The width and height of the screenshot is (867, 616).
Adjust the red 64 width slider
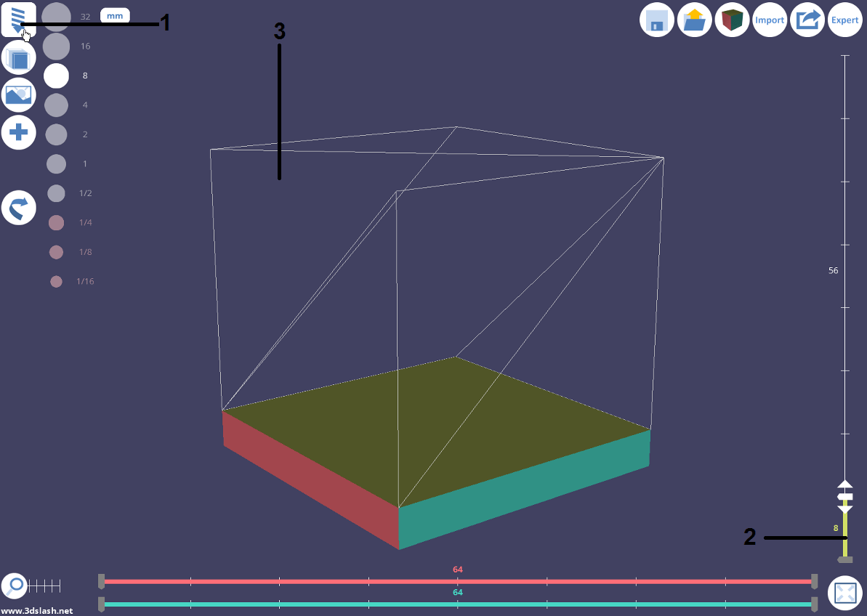pos(458,580)
